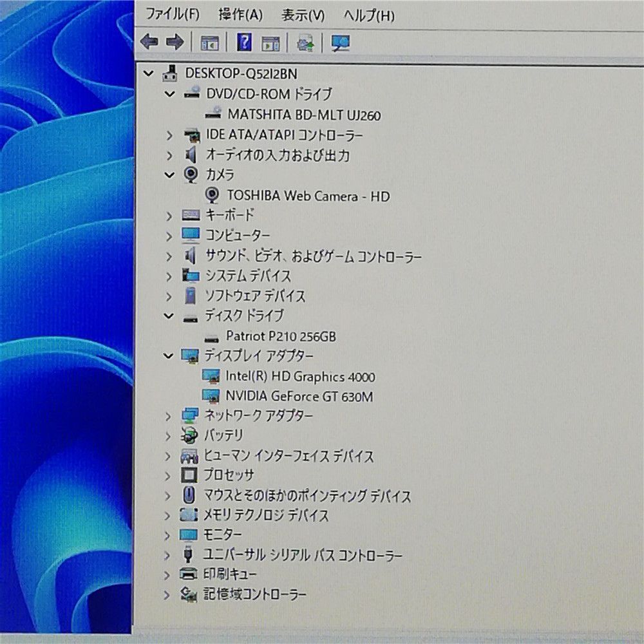This screenshot has width=644, height=644.
Task: Select the ディスプレイ アダプター label
Action: pos(259,355)
